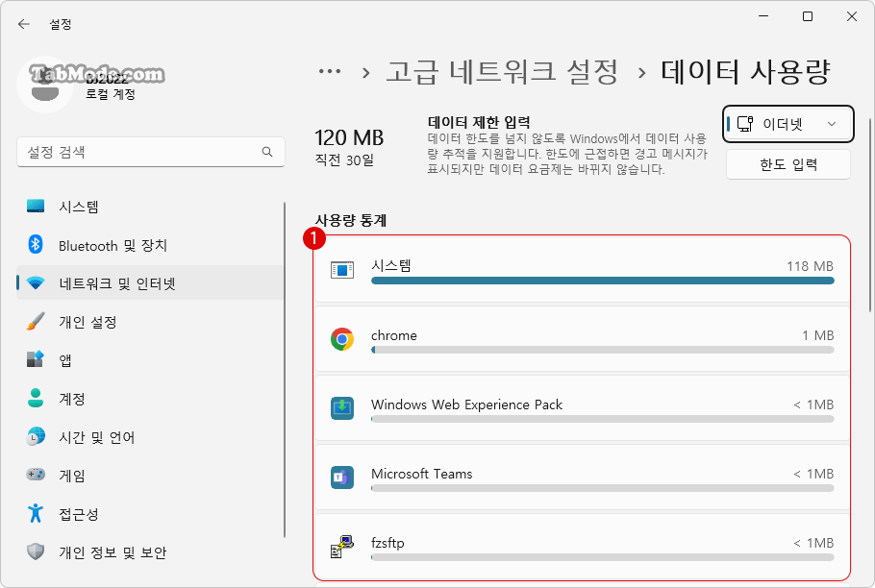This screenshot has height=588, width=875.
Task: Click the ethernet monitor icon in dropdown
Action: point(745,124)
